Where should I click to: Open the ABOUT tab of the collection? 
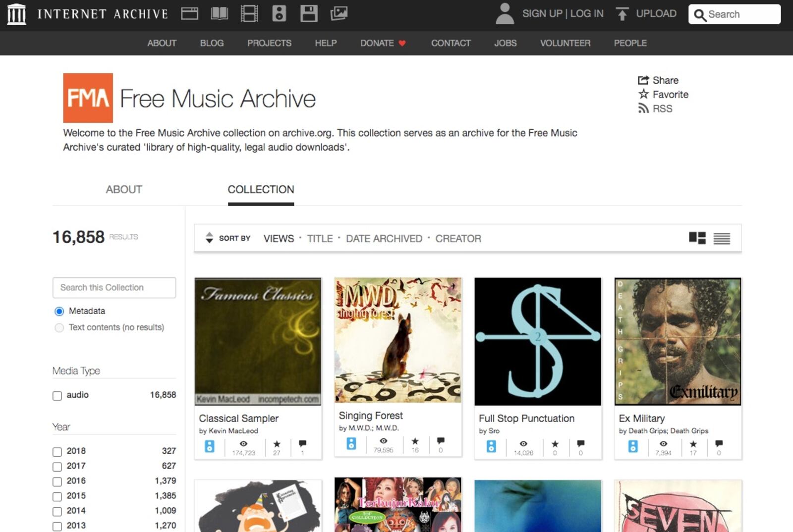pyautogui.click(x=124, y=189)
